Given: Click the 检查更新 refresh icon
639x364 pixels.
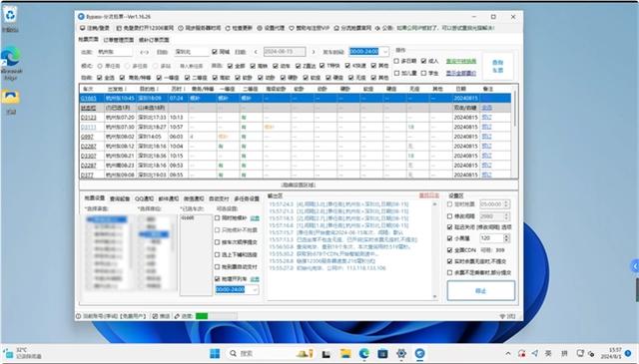Looking at the screenshot, I should click(x=228, y=28).
